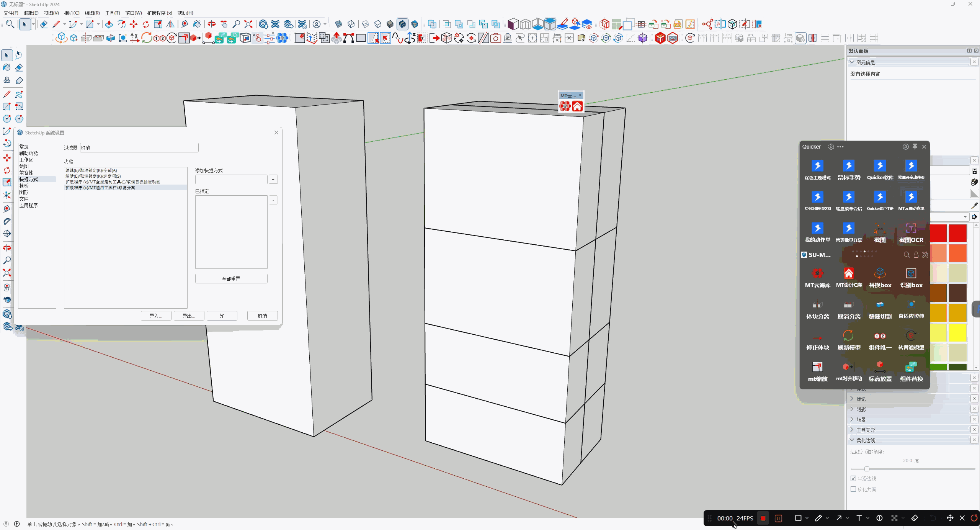Expand the 工具向导 panel
980x530 pixels.
coord(852,430)
